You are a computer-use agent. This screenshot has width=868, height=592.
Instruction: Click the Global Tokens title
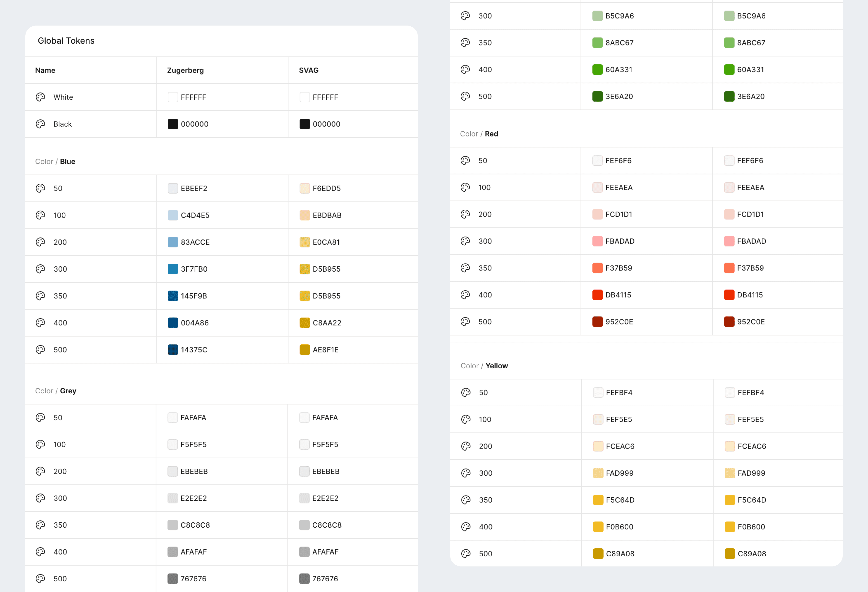coord(66,41)
